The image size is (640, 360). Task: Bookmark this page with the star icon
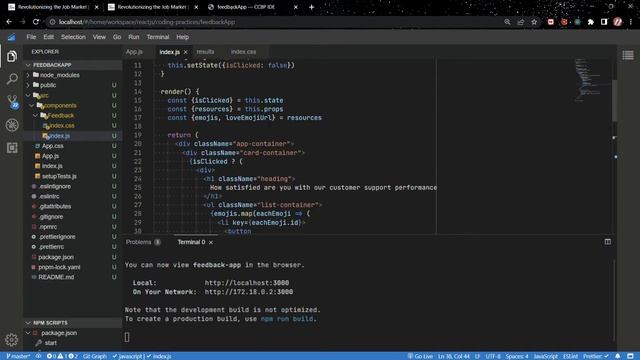pyautogui.click(x=534, y=22)
